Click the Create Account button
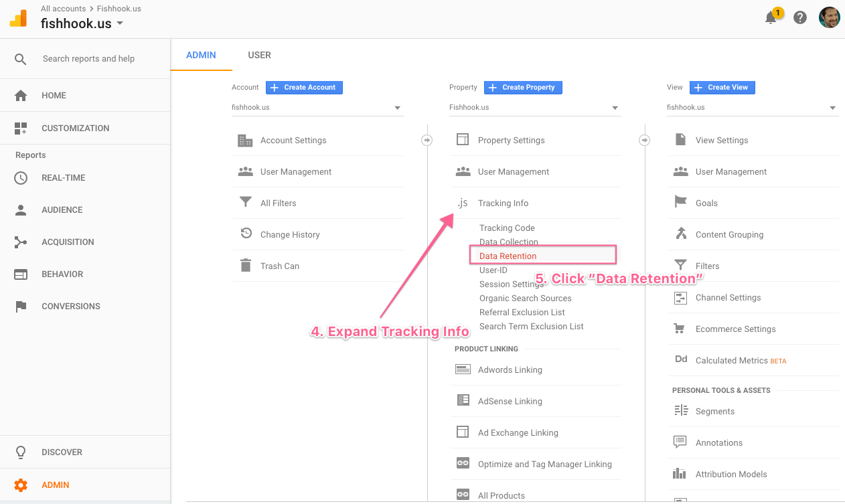 (305, 87)
